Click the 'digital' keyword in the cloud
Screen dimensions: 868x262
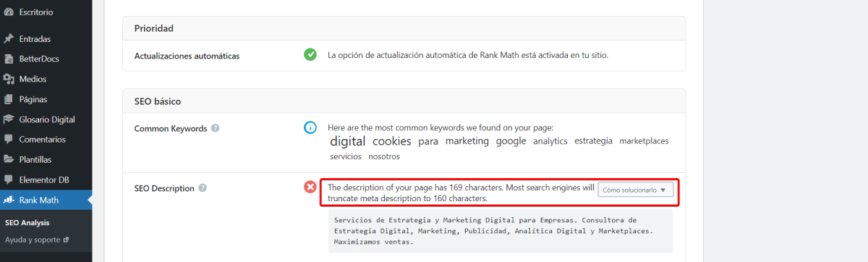click(x=348, y=141)
